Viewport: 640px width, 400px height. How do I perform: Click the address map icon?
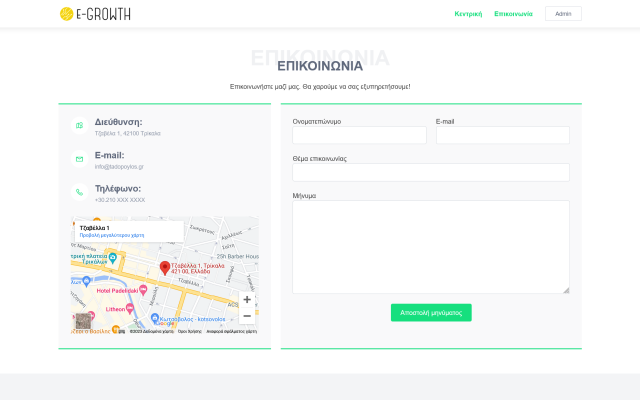[79, 126]
